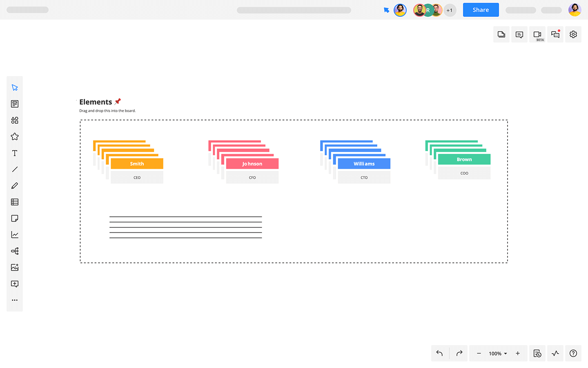Toggle the comments panel icon
Viewport: 588px width, 368px height.
(x=519, y=35)
